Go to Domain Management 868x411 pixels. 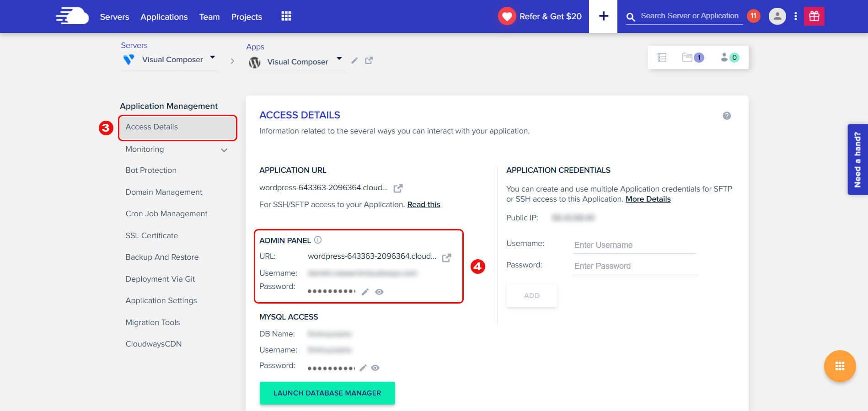pyautogui.click(x=164, y=192)
